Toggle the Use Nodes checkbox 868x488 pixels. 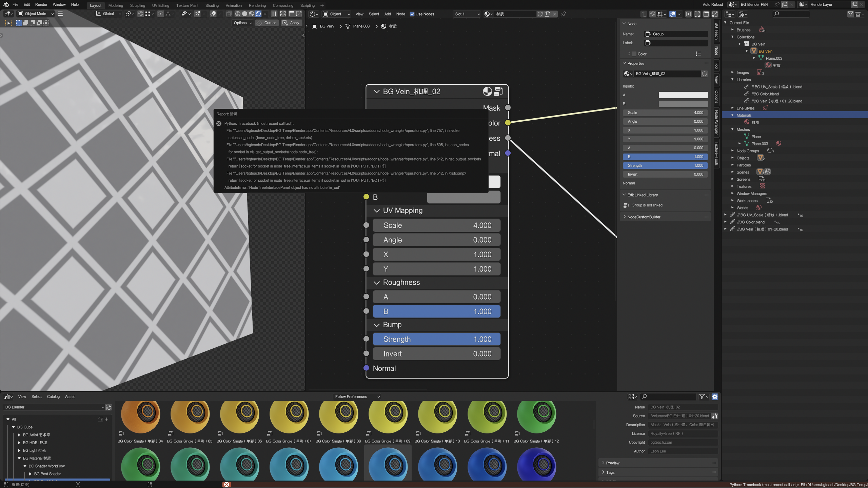point(412,14)
